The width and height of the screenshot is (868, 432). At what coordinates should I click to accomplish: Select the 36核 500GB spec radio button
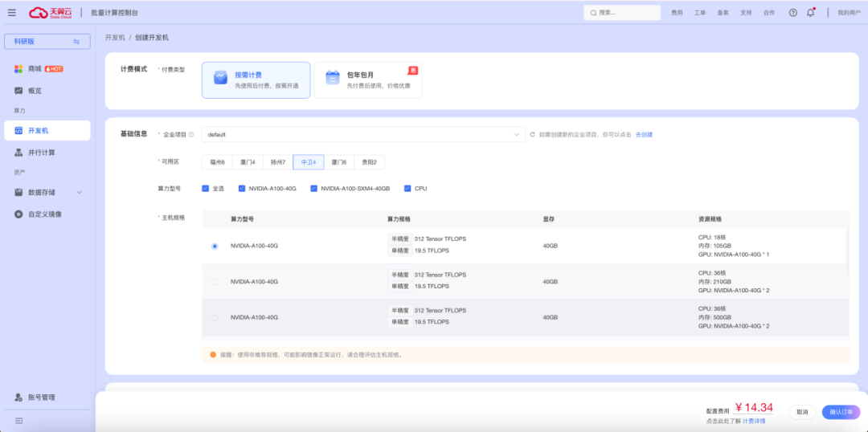(215, 317)
